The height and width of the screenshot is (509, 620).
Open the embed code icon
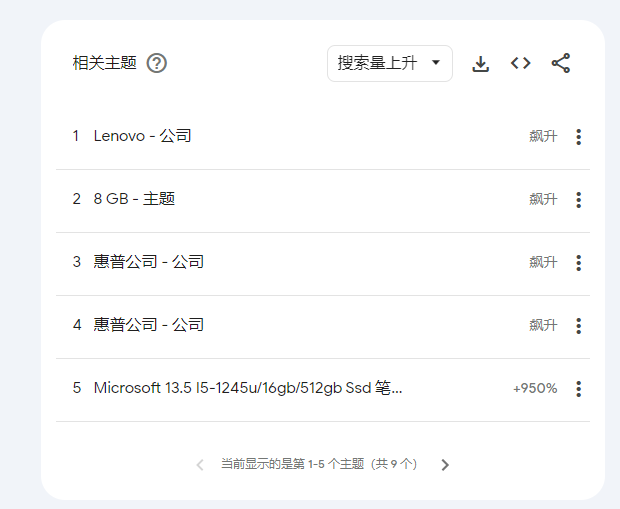(520, 63)
